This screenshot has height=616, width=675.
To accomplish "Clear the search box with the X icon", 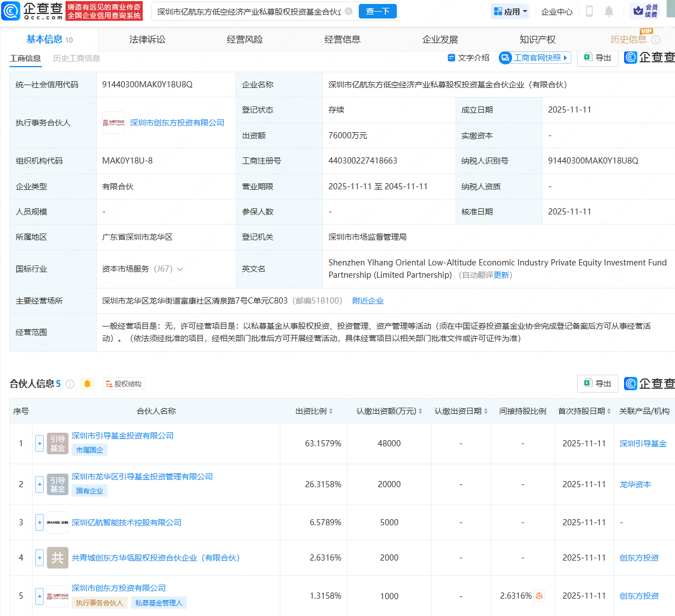I will pyautogui.click(x=349, y=11).
